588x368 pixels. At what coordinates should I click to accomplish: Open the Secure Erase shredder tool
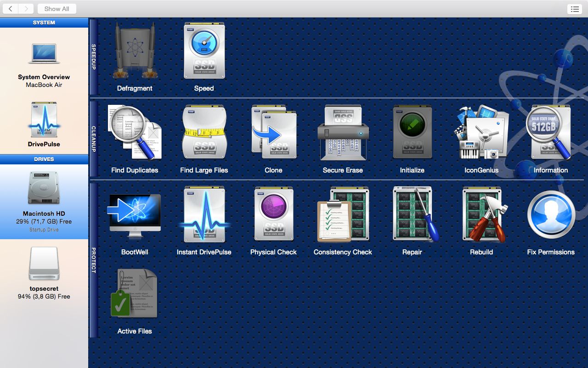click(x=343, y=139)
